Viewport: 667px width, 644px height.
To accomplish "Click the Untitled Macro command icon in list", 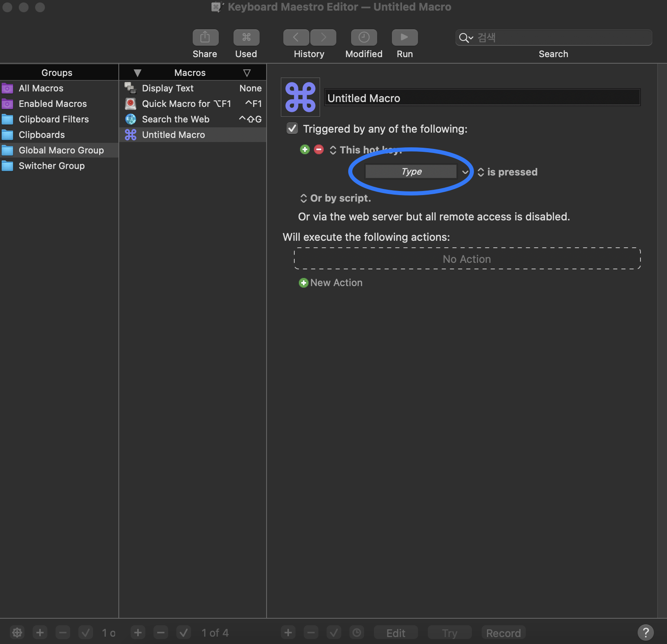I will (x=131, y=135).
